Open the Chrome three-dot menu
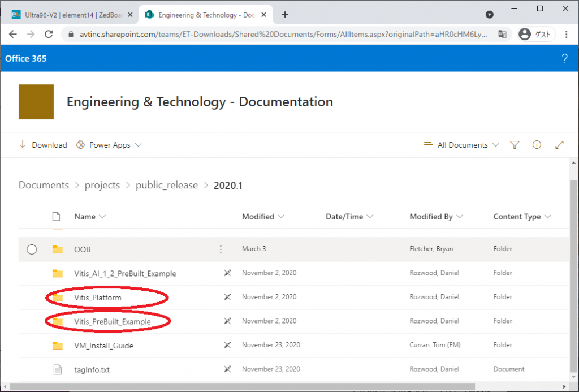 pos(566,35)
